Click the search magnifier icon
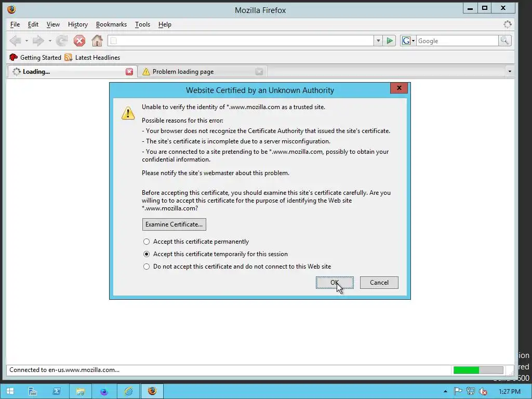This screenshot has width=532, height=399. coord(504,41)
